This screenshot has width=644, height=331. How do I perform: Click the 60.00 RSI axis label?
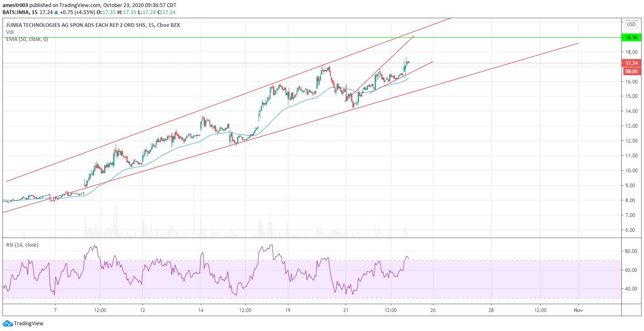(x=631, y=270)
